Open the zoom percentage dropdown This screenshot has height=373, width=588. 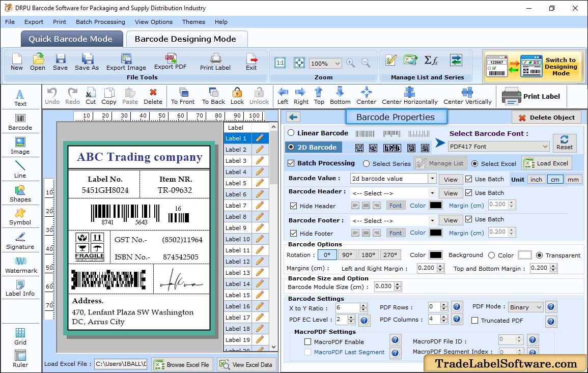click(x=325, y=63)
